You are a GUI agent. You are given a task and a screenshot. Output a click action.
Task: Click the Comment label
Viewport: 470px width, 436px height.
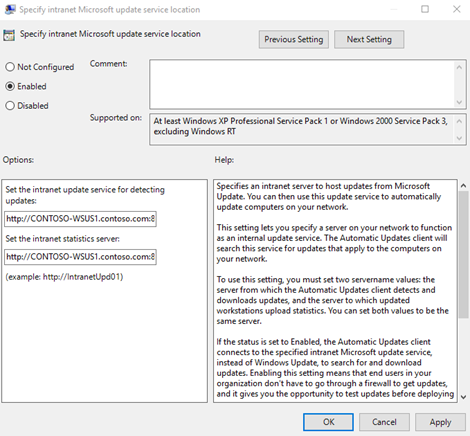click(108, 64)
